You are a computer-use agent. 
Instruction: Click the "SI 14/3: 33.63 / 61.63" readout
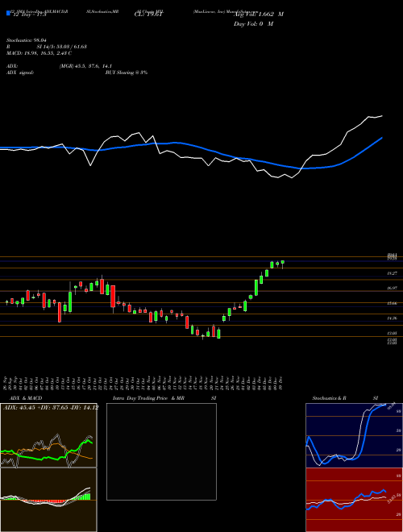62,47
